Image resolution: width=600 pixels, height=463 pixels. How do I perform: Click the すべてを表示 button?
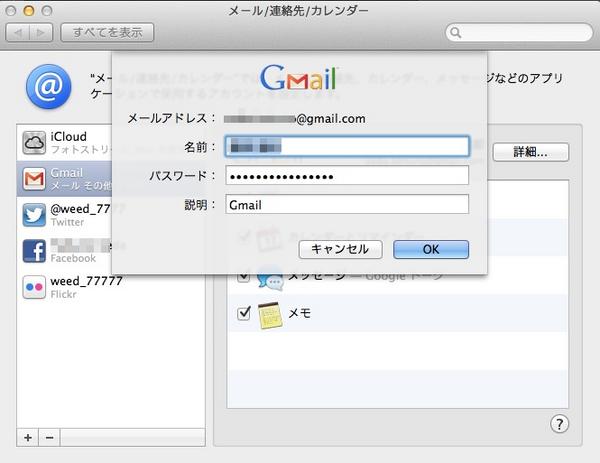(107, 33)
